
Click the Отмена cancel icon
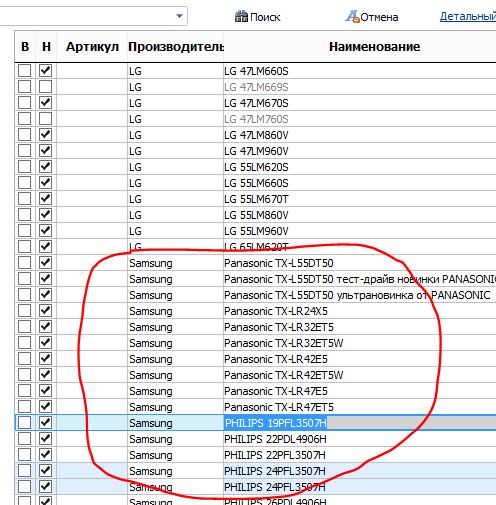352,16
